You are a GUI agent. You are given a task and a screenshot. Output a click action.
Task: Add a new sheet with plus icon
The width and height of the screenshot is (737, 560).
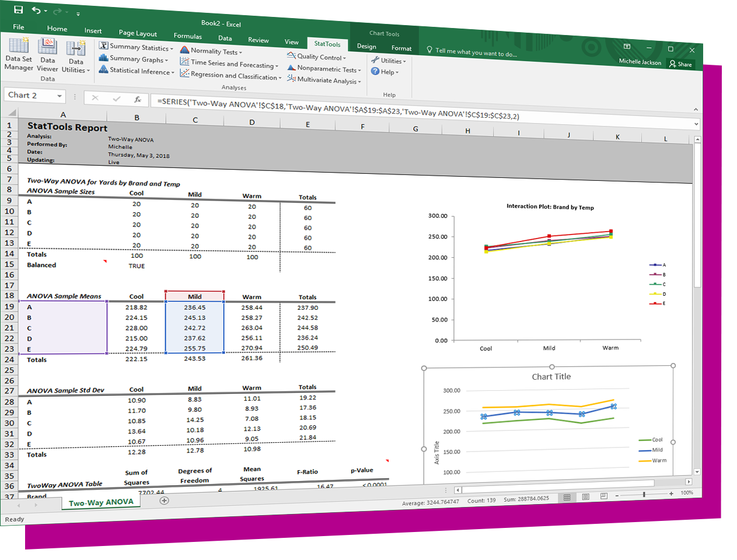pos(165,501)
